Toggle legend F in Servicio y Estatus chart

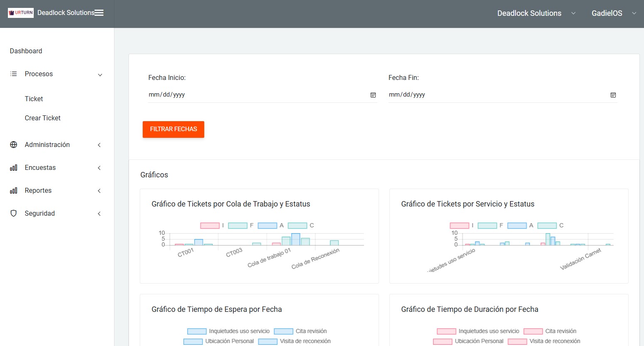tap(490, 225)
